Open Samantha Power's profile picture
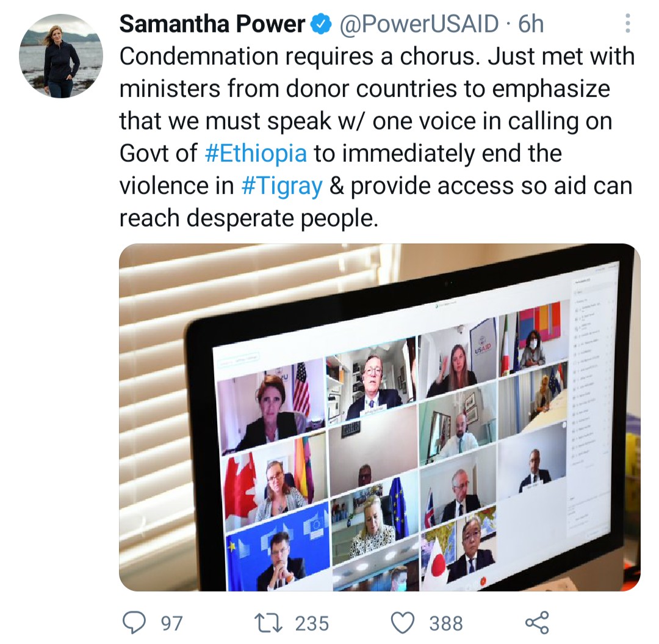Image resolution: width=659 pixels, height=644 pixels. coord(61,56)
